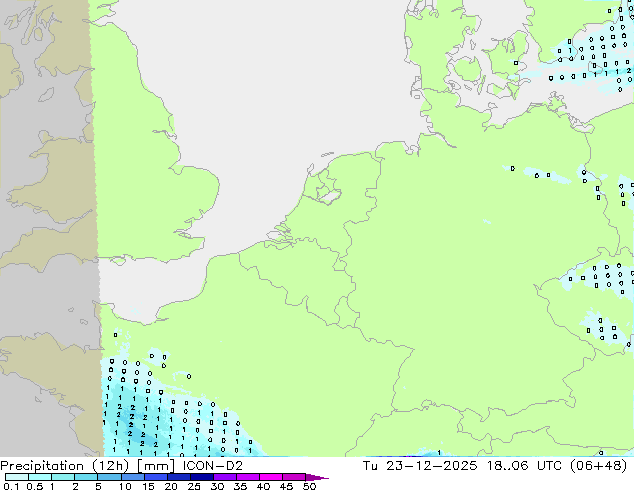
Task: Pick the 10–15 mm blue legend swatch
Action: tap(132, 477)
